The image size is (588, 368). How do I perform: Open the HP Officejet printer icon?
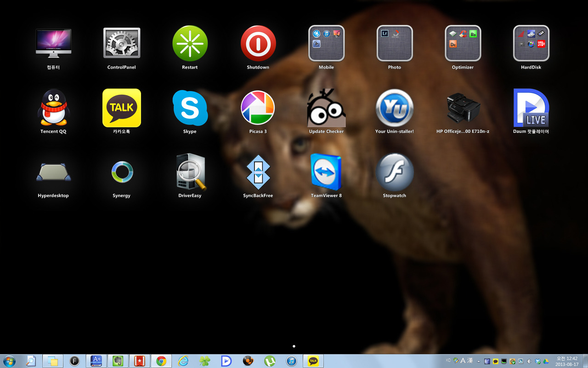point(463,108)
